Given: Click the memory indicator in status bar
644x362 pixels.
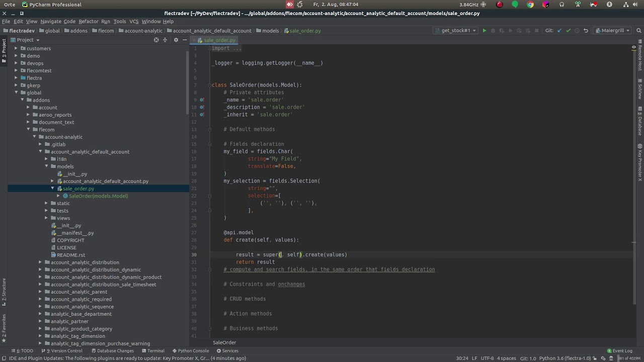Looking at the screenshot, I should coord(629,358).
